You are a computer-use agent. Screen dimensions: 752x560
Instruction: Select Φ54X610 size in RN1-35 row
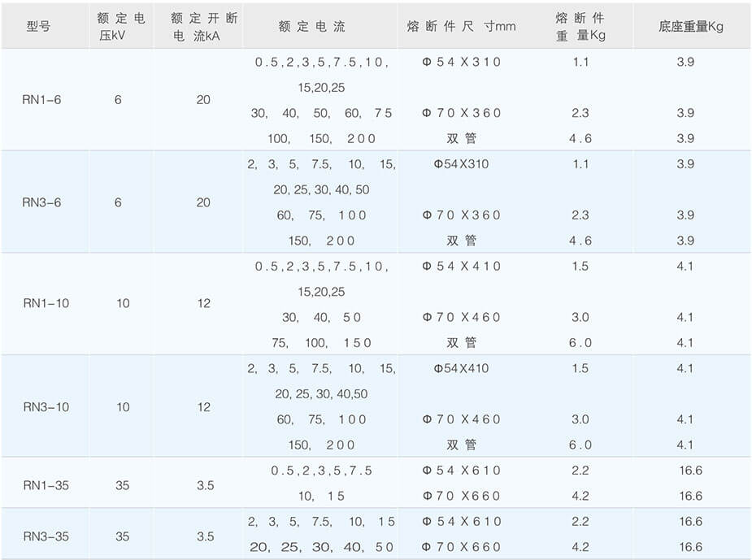click(x=461, y=471)
